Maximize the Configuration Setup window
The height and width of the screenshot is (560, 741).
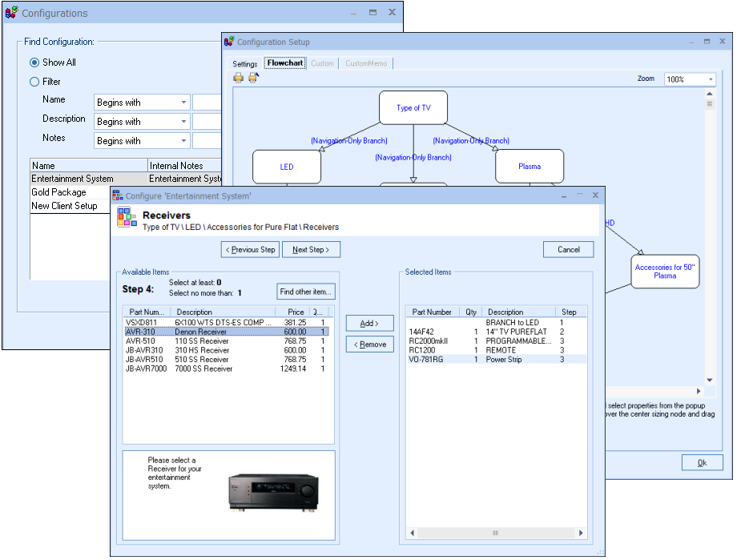pyautogui.click(x=707, y=42)
